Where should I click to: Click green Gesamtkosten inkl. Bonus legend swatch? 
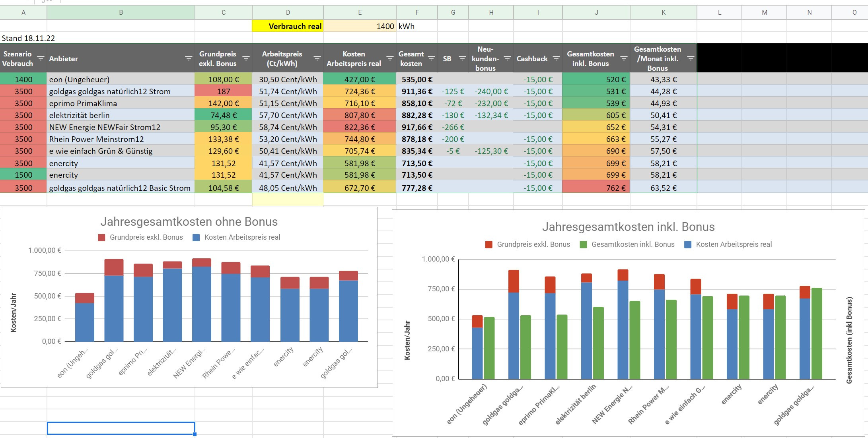583,244
